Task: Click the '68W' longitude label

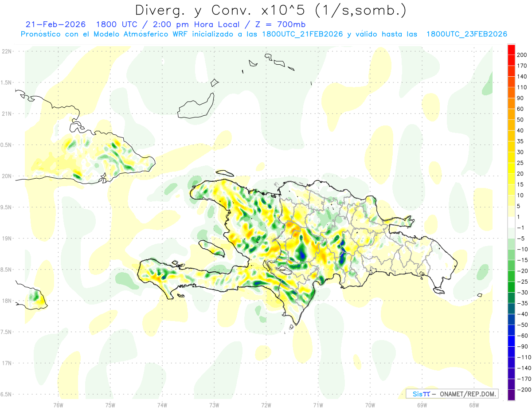Action: tap(473, 405)
